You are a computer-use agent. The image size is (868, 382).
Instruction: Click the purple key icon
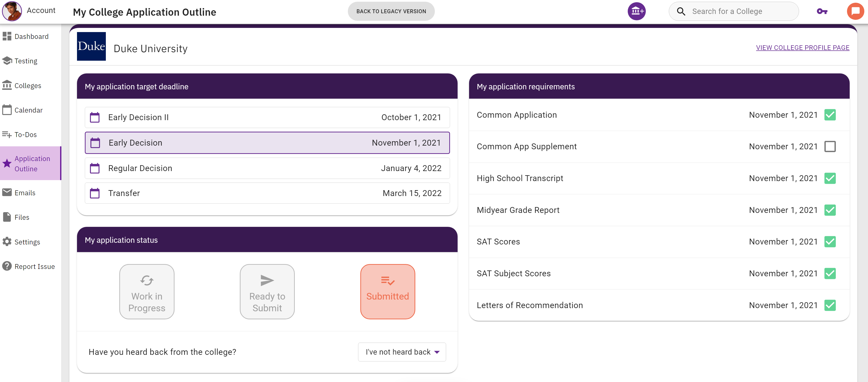point(822,12)
